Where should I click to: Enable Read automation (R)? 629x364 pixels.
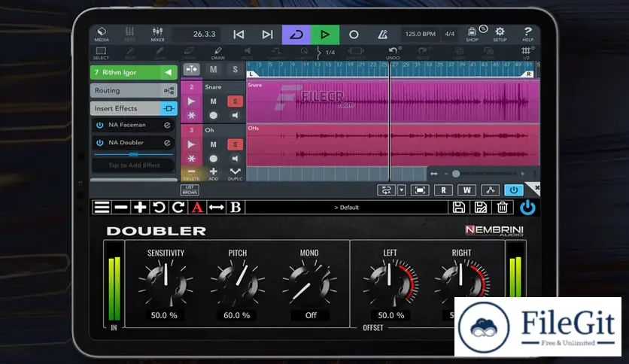pyautogui.click(x=444, y=190)
